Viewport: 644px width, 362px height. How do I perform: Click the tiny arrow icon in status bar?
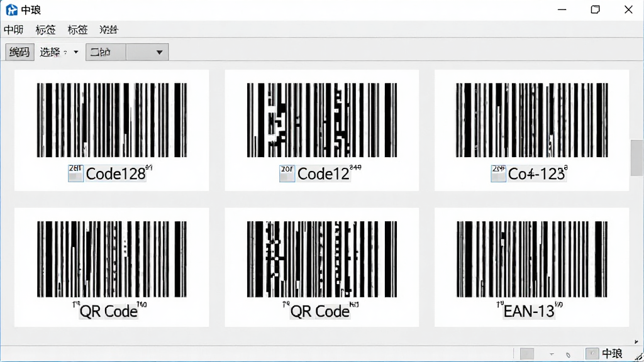(x=552, y=354)
